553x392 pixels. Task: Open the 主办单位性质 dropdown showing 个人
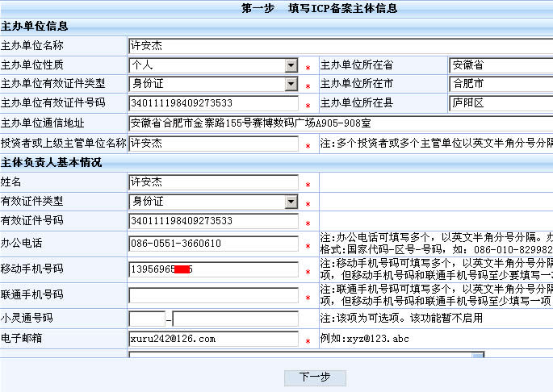click(213, 65)
